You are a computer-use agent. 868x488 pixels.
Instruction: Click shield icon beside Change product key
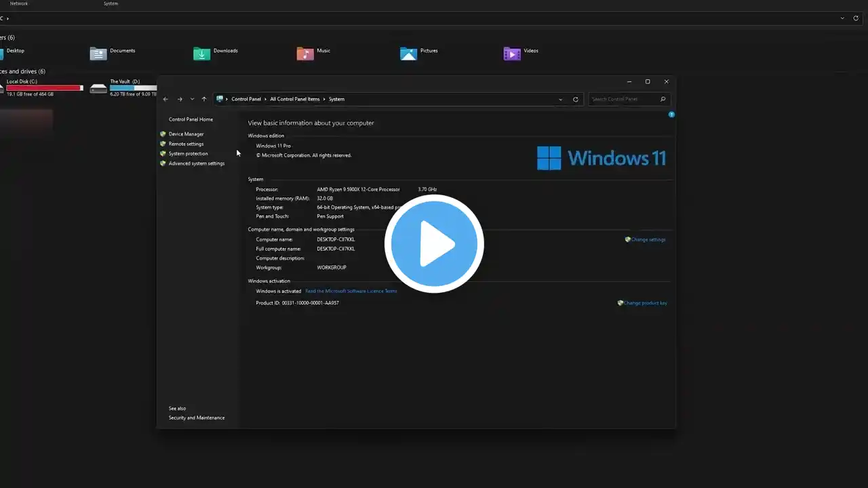(620, 303)
